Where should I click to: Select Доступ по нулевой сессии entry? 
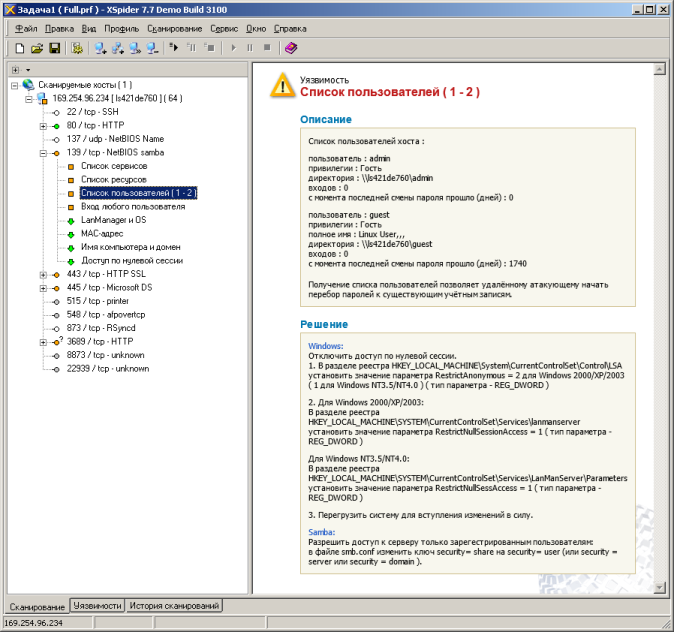pos(132,261)
